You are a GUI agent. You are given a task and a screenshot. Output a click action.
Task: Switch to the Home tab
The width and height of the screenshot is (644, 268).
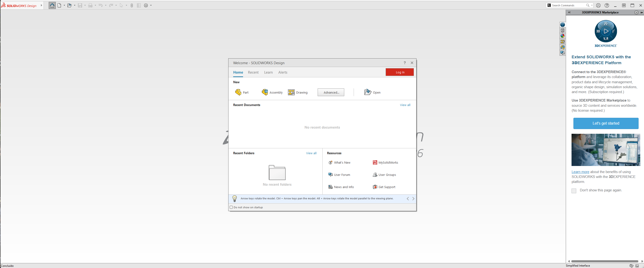click(238, 72)
